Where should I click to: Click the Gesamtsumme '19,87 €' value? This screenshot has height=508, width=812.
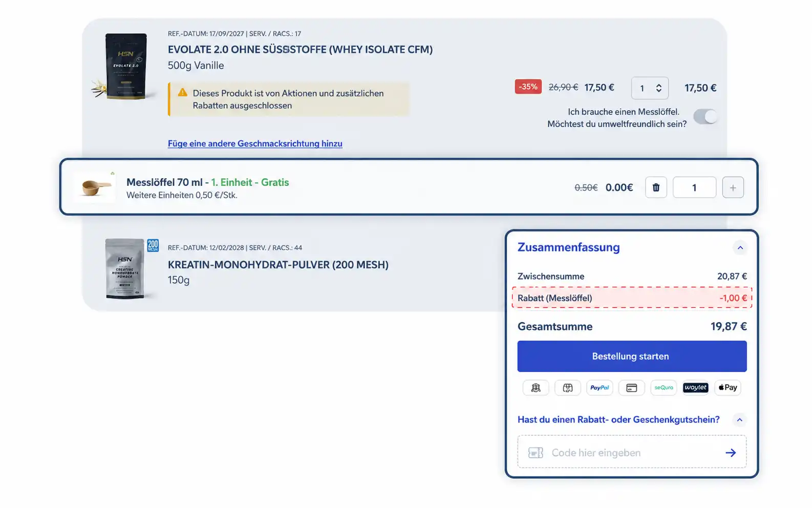point(729,327)
